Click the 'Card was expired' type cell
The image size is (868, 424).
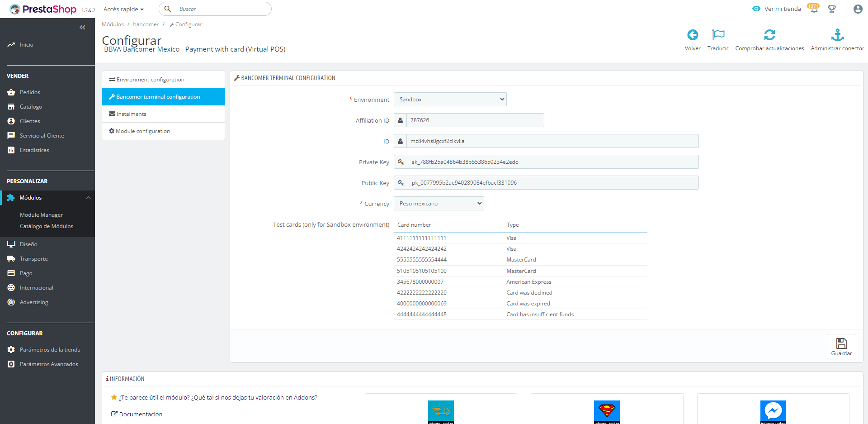(x=528, y=304)
